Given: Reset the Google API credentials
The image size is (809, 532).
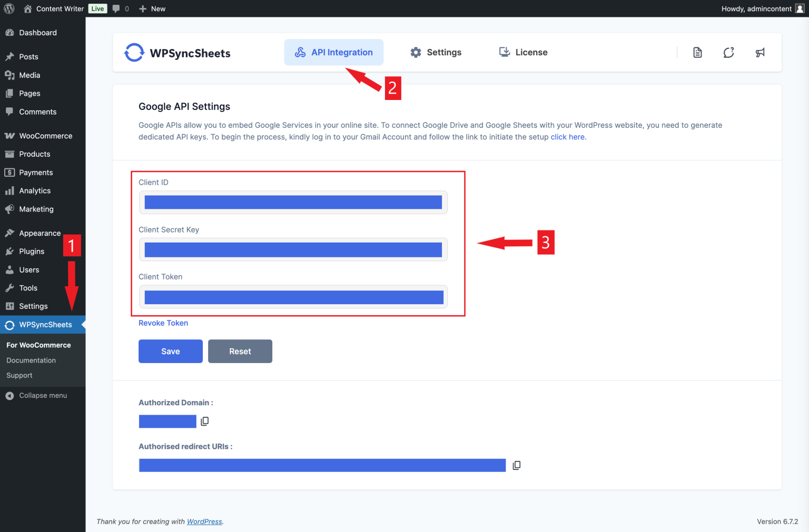Looking at the screenshot, I should point(240,351).
